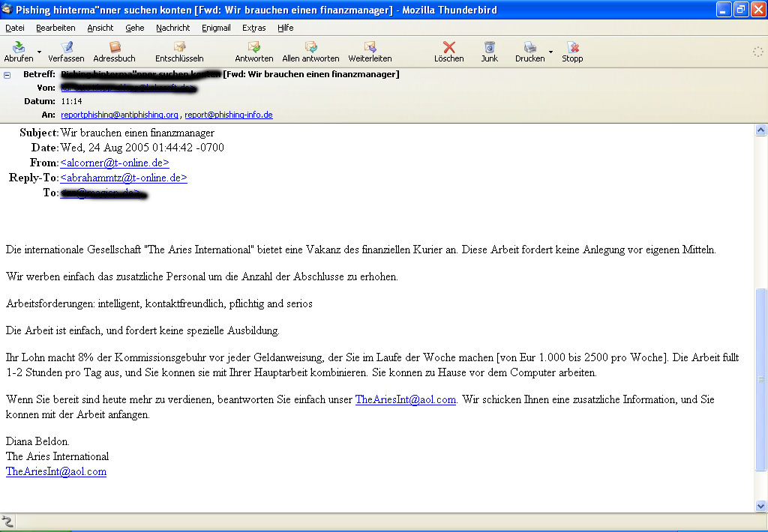The height and width of the screenshot is (532, 768).
Task: Click the date 'Wed, 24 Aug 2005 01:44:42 -0700'
Action: click(x=142, y=148)
